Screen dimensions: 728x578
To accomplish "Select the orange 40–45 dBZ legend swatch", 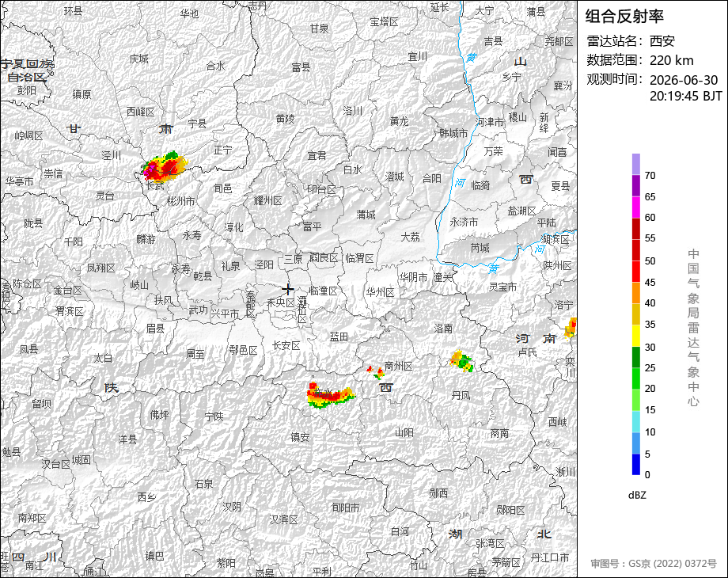I will click(x=636, y=293).
